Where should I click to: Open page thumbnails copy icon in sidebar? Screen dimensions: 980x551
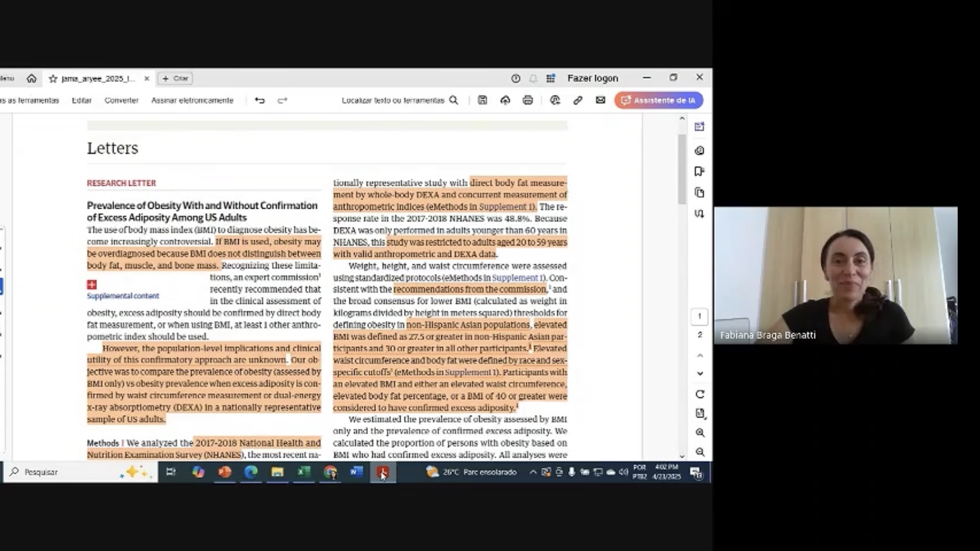point(700,192)
